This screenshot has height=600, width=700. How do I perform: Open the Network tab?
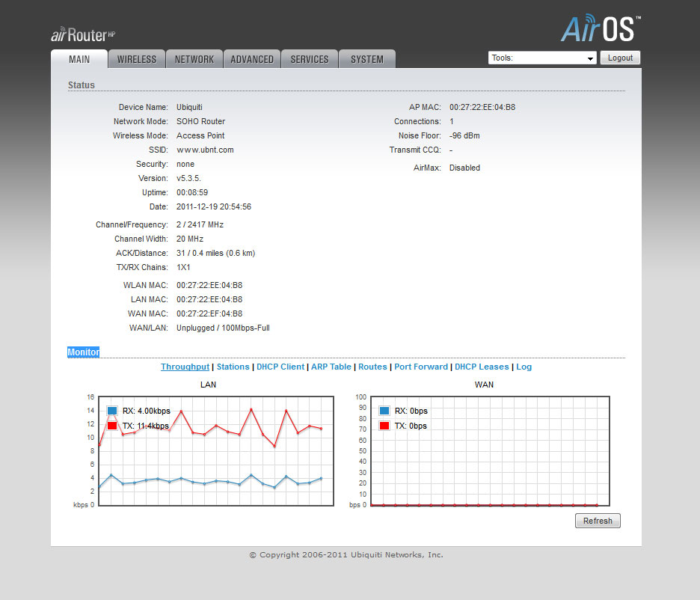(x=194, y=59)
